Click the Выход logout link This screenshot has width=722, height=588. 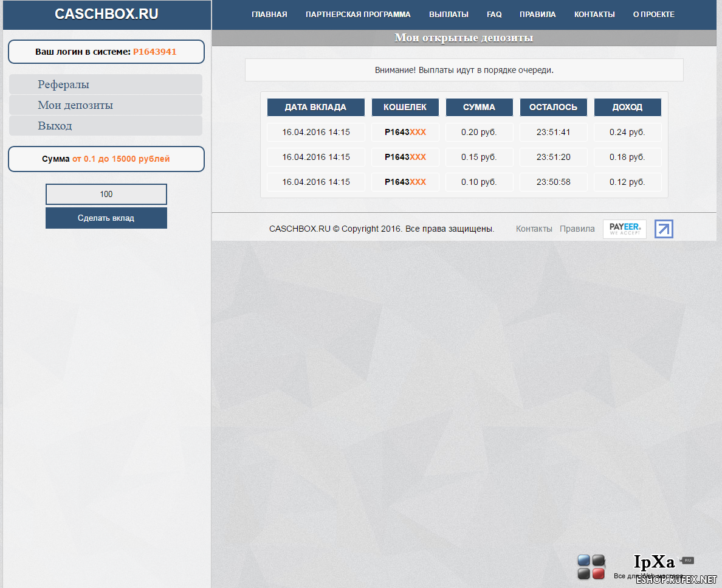tap(106, 126)
